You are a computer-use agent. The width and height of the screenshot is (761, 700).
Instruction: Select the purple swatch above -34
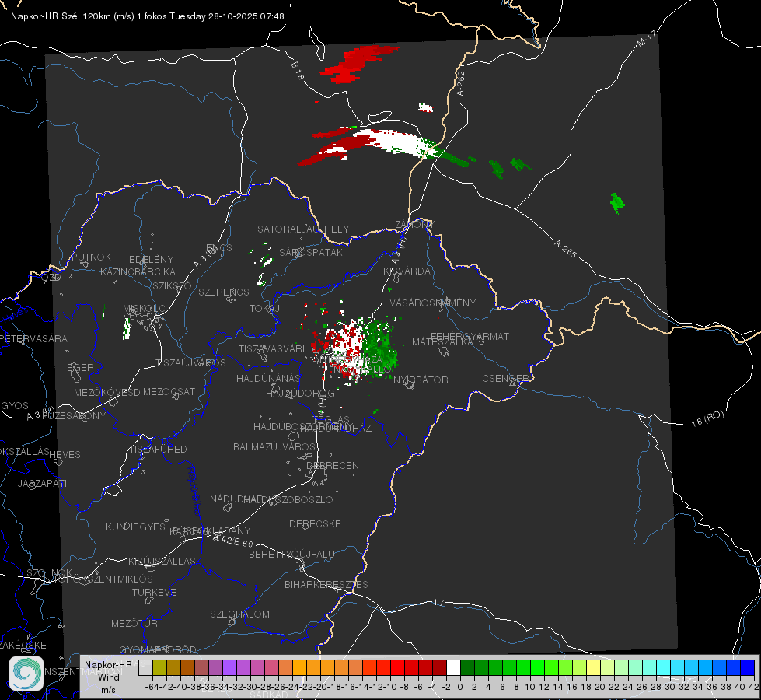click(x=229, y=668)
